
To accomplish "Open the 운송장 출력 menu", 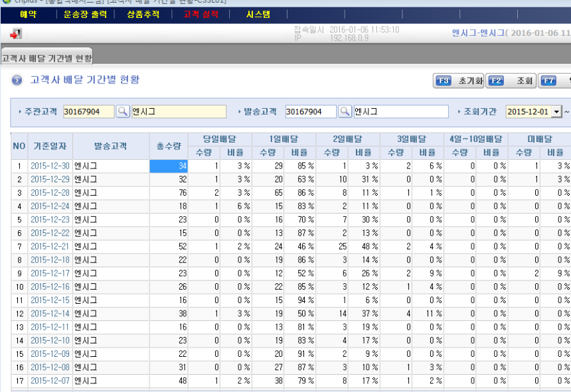I will pyautogui.click(x=85, y=15).
